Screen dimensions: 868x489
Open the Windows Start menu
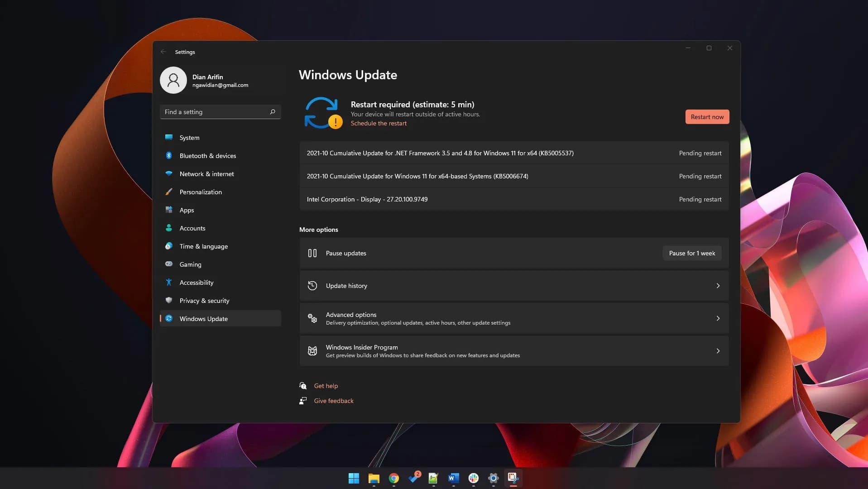[x=354, y=478]
